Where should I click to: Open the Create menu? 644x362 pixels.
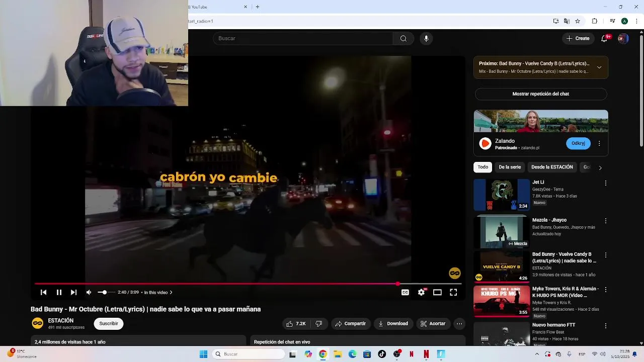tap(578, 38)
